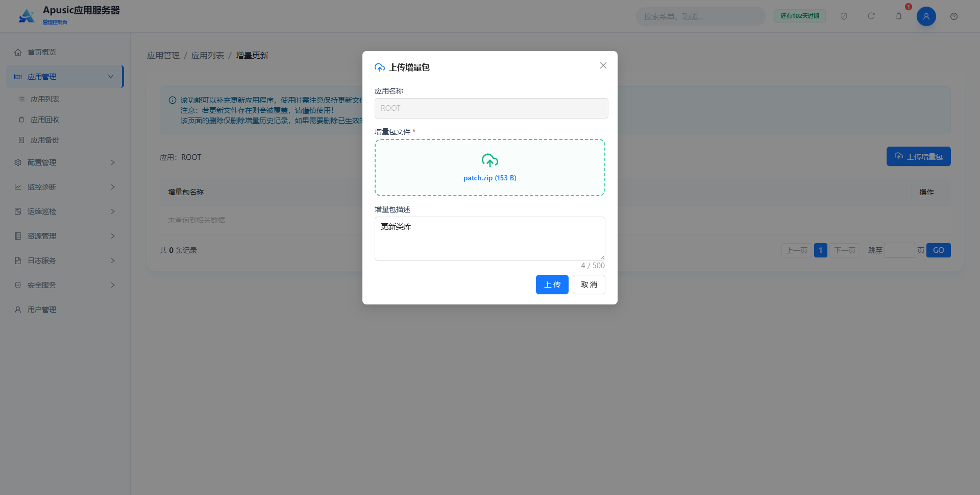Expand the 资源管理 menu chevron
The image size is (980, 495).
point(113,236)
